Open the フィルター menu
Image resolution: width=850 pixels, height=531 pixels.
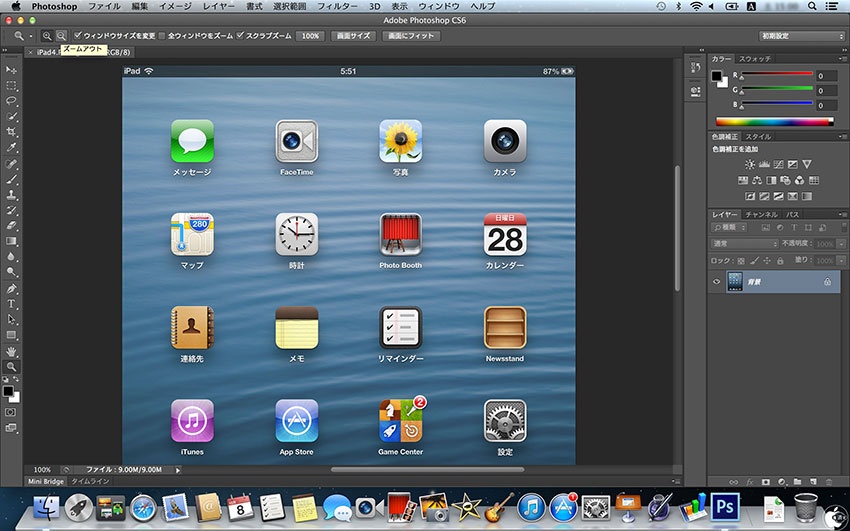pos(337,6)
